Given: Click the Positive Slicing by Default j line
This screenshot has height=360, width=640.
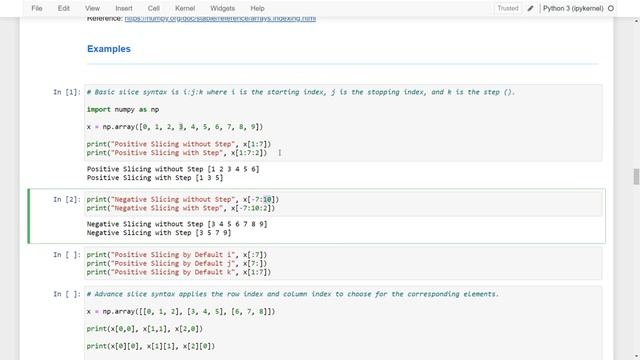Looking at the screenshot, I should (x=176, y=263).
